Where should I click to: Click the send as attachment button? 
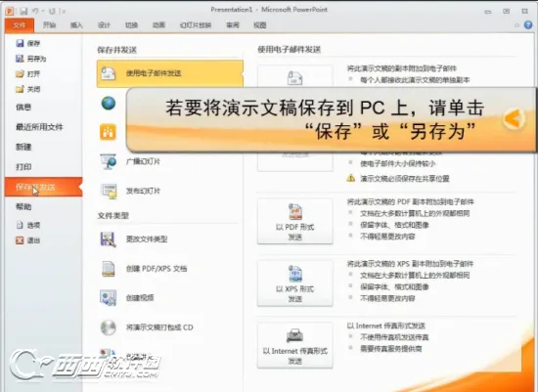pyautogui.click(x=295, y=76)
